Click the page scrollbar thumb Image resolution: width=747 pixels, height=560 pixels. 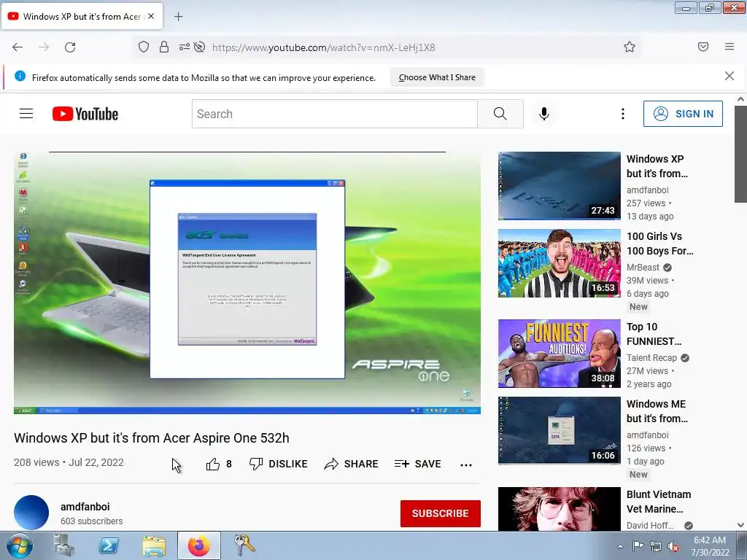coord(740,154)
